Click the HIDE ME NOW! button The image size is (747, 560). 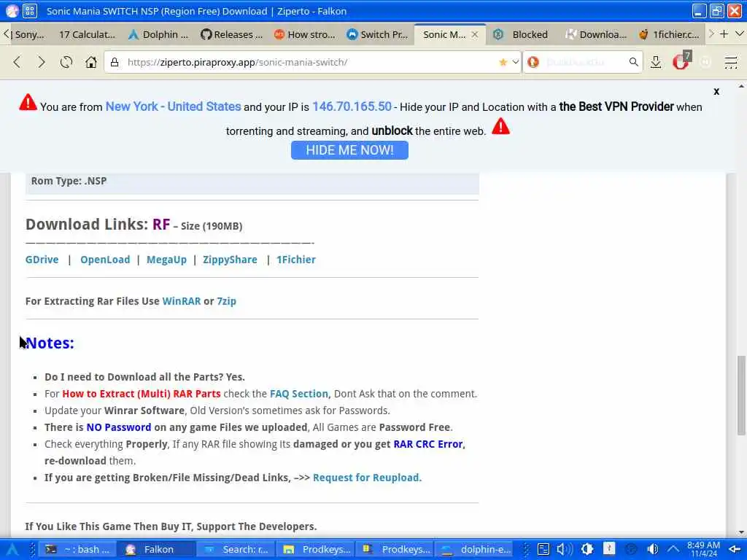pos(349,150)
